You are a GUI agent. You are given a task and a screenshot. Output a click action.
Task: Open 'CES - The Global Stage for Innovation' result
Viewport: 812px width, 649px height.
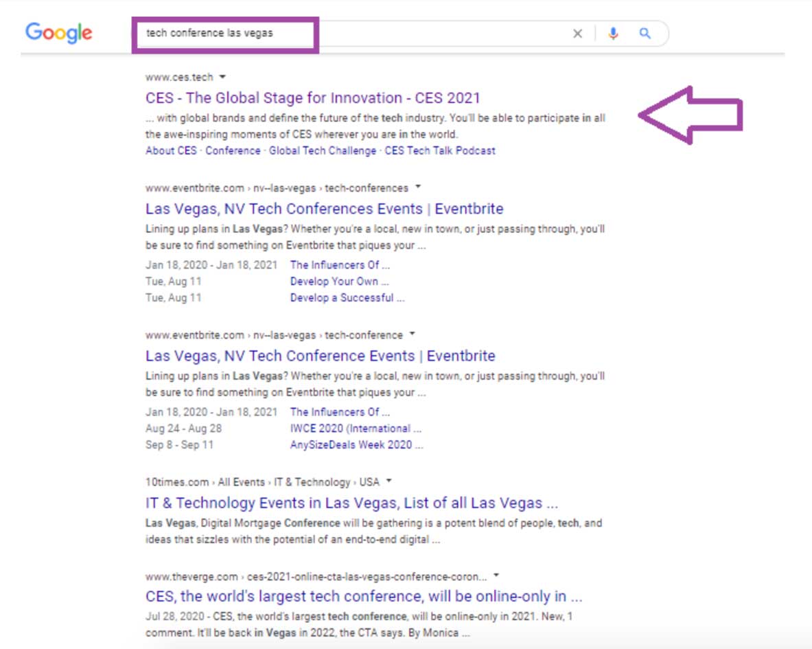click(313, 98)
